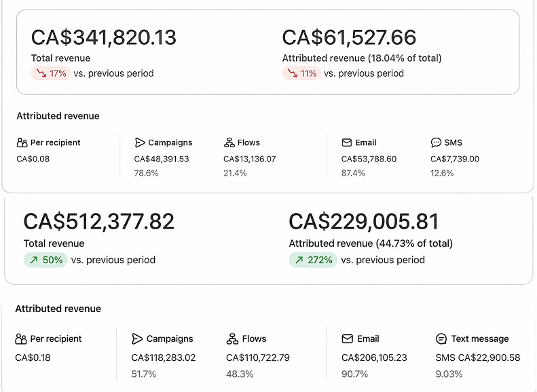Click the CA$110,722.79 Flows value
The width and height of the screenshot is (537, 392).
click(x=258, y=358)
